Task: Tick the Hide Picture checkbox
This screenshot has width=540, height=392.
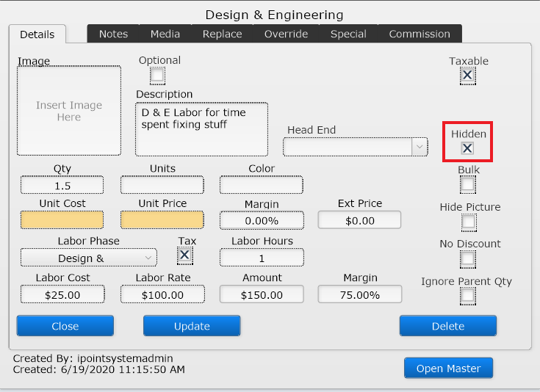Action: (x=469, y=222)
